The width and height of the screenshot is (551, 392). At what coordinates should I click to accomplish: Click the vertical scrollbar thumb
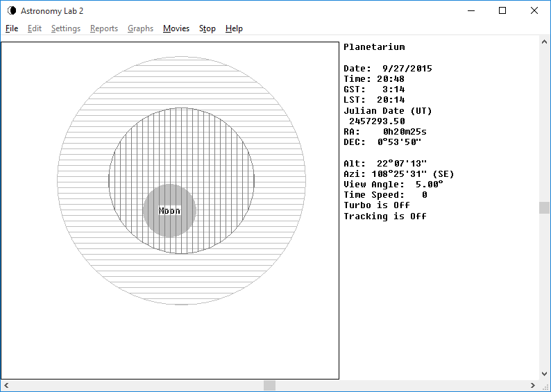(x=545, y=208)
